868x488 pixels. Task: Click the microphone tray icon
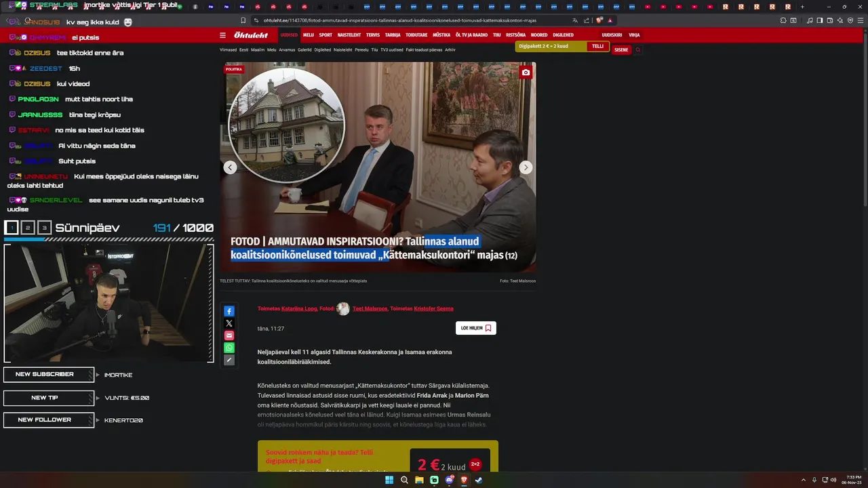[814, 480]
